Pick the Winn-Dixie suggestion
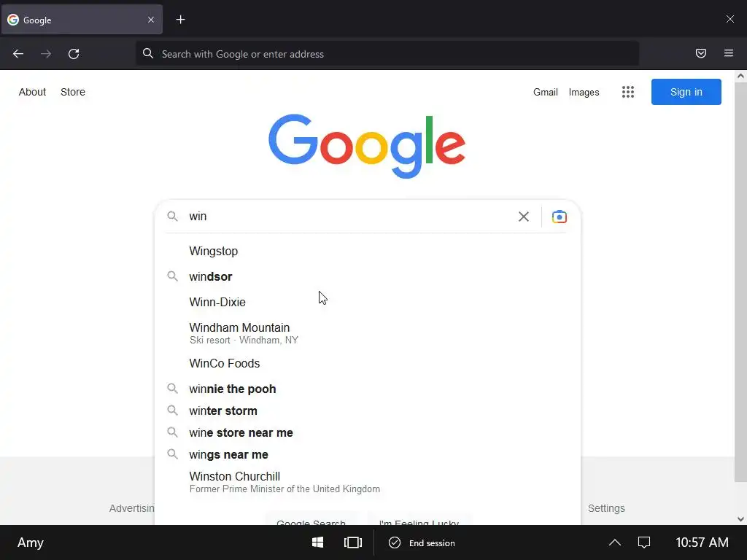 coord(368,303)
